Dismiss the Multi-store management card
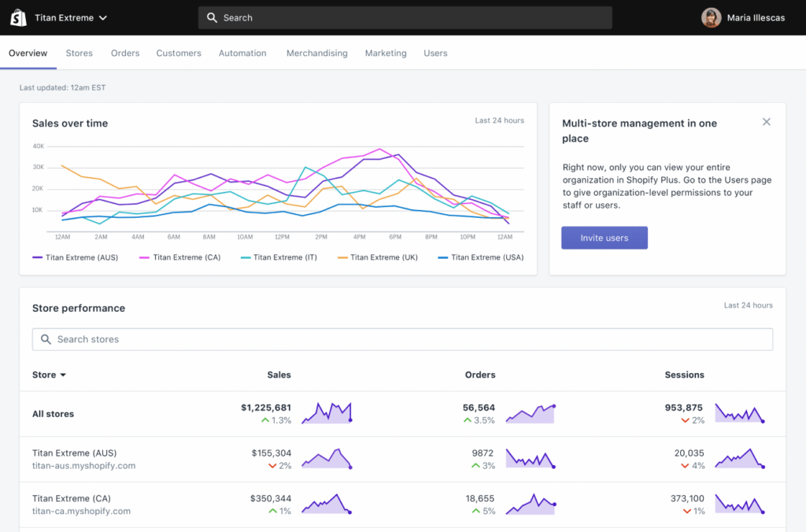The height and width of the screenshot is (532, 806). [766, 122]
